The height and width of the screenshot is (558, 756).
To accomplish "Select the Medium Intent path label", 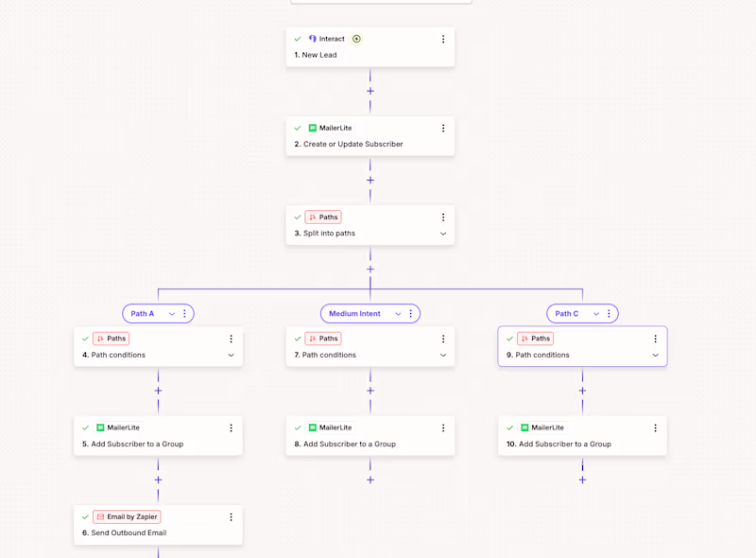I will pos(354,314).
